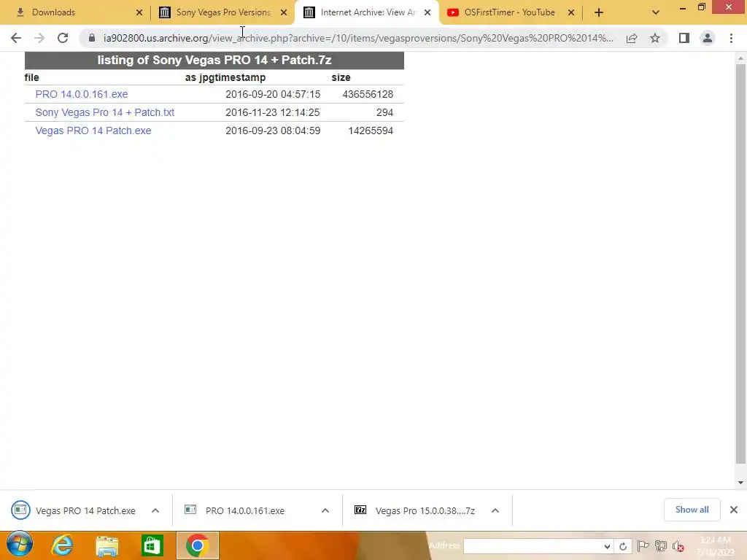Image resolution: width=747 pixels, height=560 pixels.
Task: Go back to the previous page
Action: (16, 38)
